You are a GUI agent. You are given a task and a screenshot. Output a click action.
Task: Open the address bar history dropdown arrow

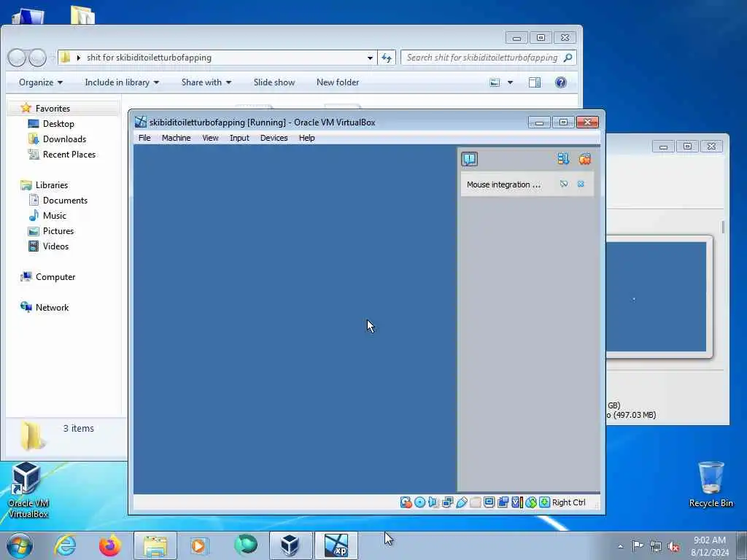click(370, 58)
